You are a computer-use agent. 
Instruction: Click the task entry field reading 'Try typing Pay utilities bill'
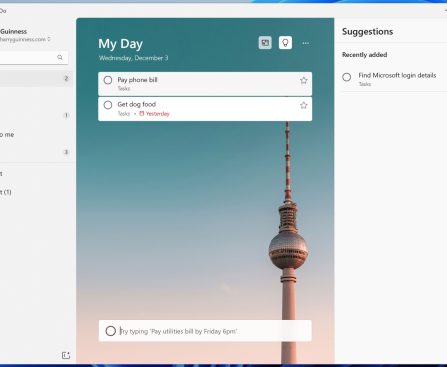click(205, 331)
